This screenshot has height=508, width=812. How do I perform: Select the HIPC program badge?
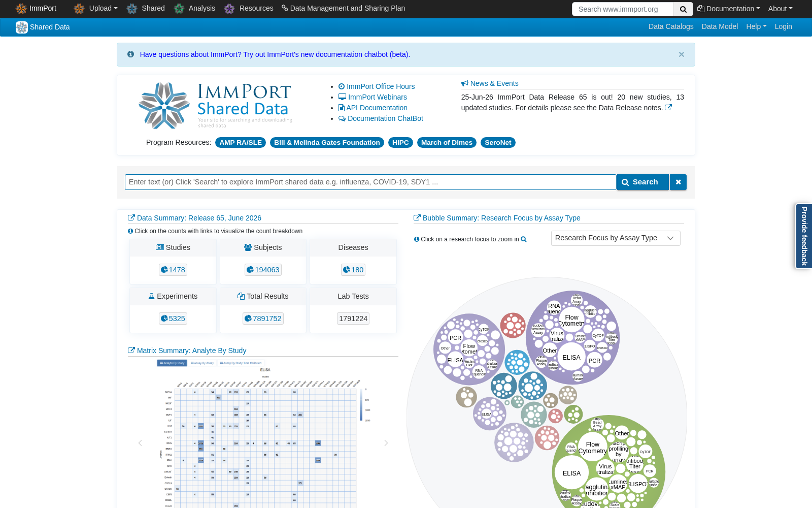click(x=400, y=143)
